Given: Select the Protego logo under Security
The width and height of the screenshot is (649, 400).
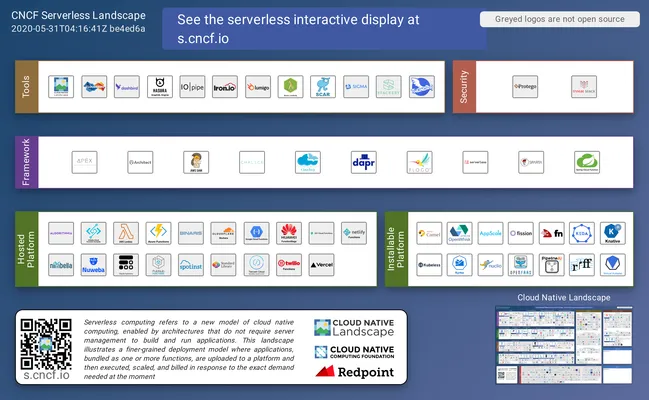Looking at the screenshot, I should (x=525, y=87).
